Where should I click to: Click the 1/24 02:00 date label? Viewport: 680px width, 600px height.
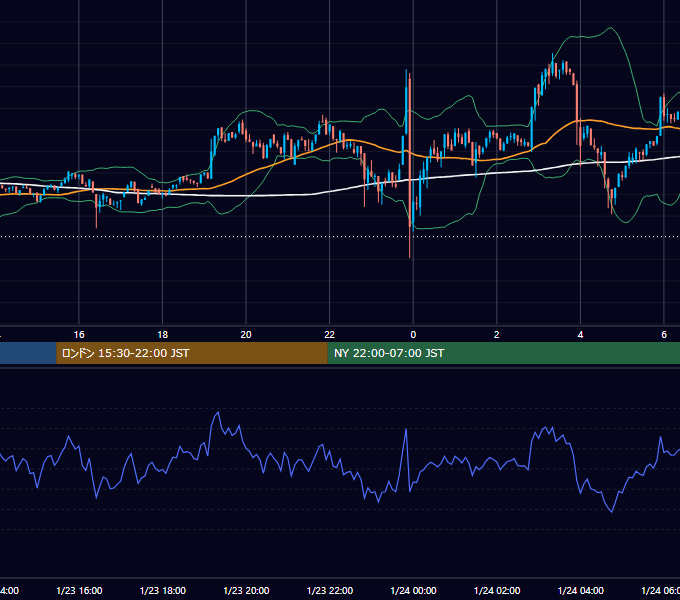click(x=497, y=590)
